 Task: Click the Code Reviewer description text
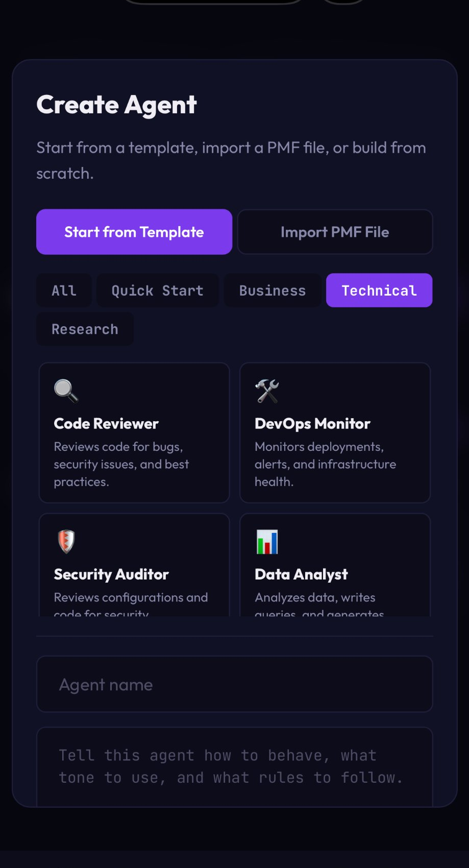(121, 464)
